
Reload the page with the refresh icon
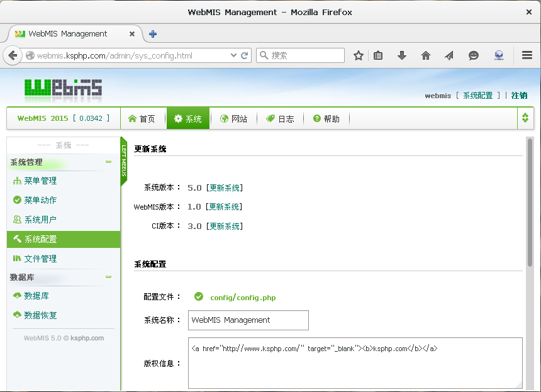pos(244,55)
